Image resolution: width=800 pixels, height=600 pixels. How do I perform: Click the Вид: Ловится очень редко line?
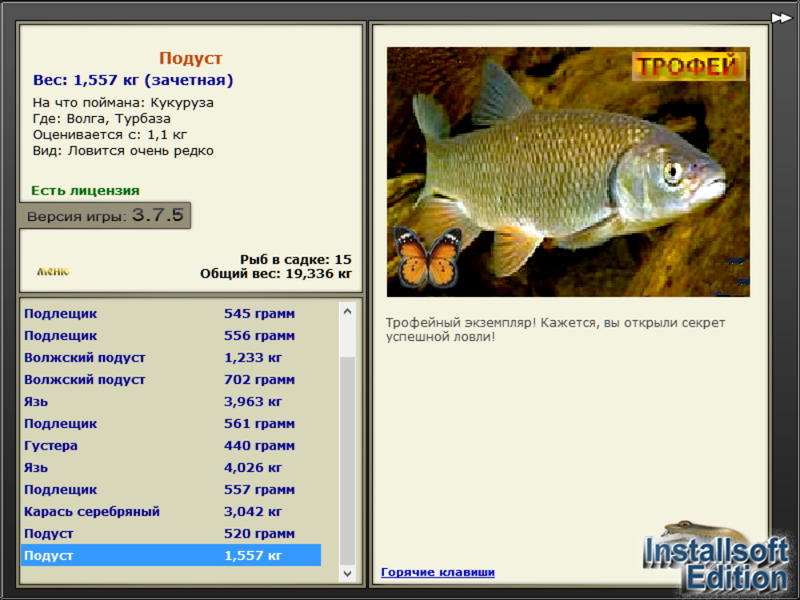123,151
